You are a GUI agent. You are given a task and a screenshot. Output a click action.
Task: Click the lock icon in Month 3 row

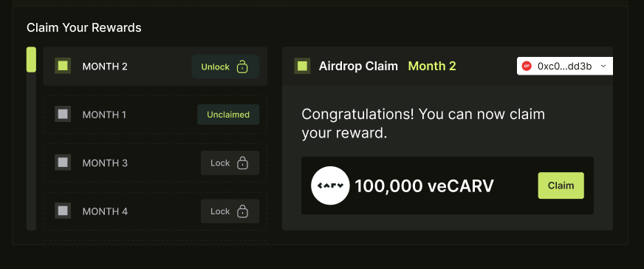(242, 163)
